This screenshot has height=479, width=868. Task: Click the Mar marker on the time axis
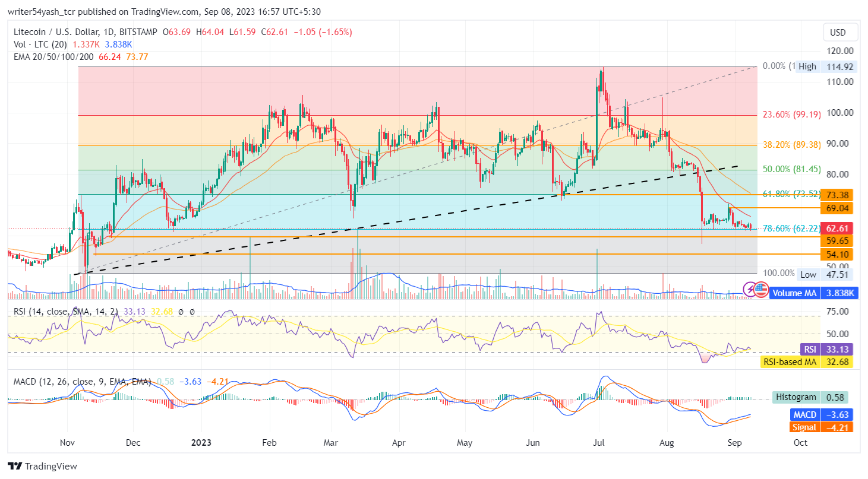point(331,443)
